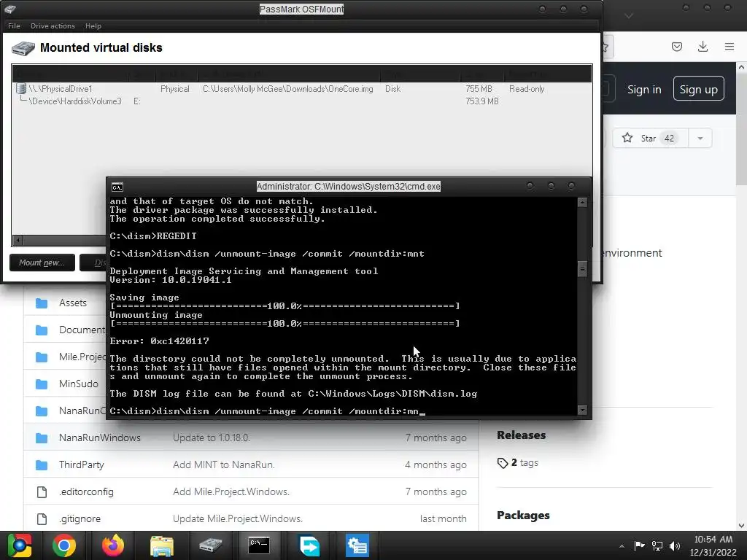Screen dimensions: 747x560
Task: Open Action Center flag tray icon
Action: coord(639,545)
